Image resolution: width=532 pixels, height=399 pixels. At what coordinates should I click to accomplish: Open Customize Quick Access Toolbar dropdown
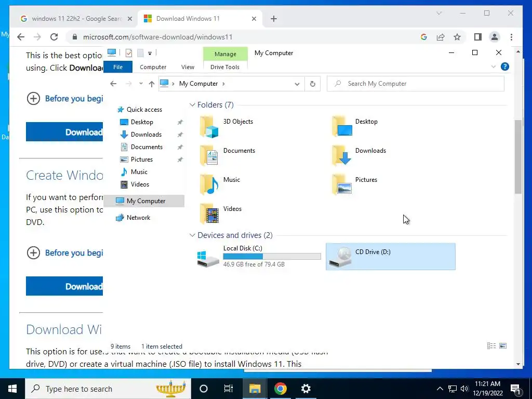[150, 54]
